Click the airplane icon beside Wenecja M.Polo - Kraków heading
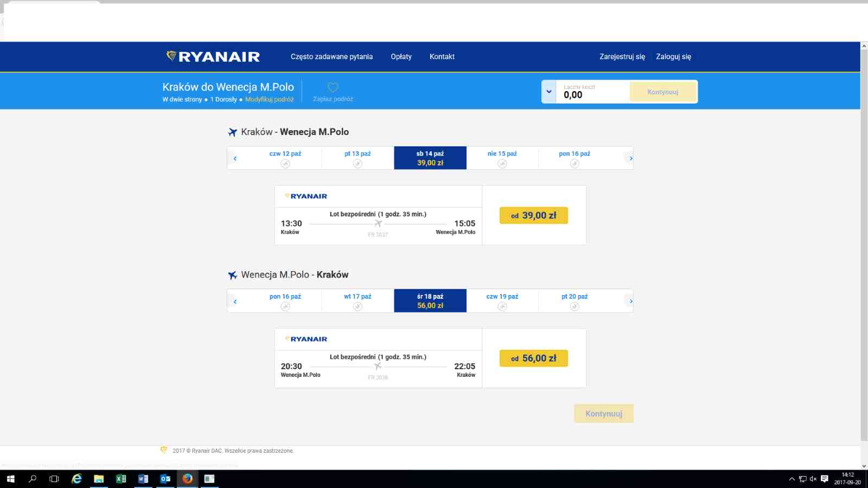The width and height of the screenshot is (868, 488). [x=233, y=275]
